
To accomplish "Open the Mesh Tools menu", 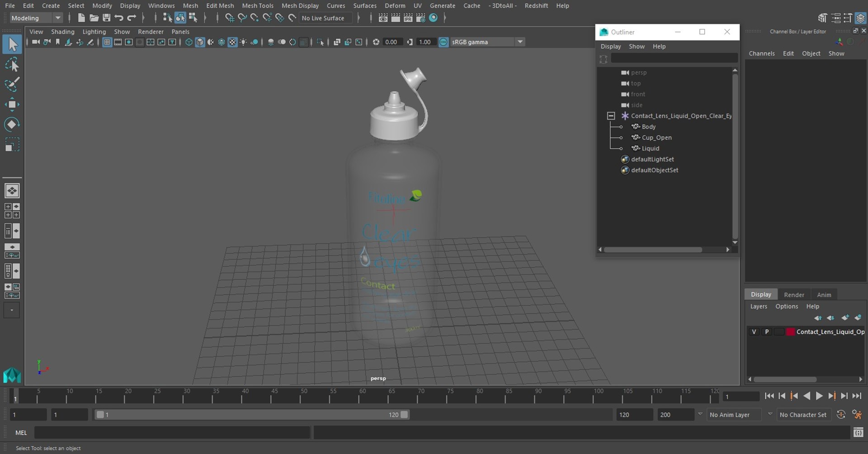I will coord(258,5).
